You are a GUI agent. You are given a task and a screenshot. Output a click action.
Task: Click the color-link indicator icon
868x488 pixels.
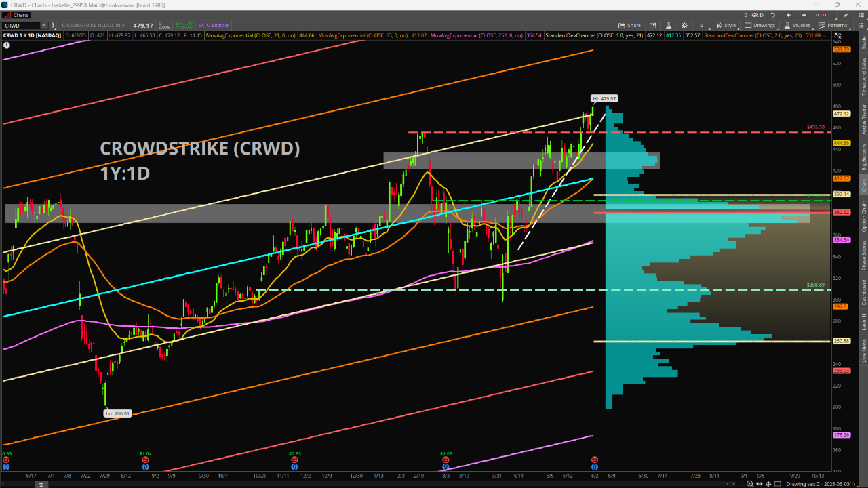pos(54,25)
